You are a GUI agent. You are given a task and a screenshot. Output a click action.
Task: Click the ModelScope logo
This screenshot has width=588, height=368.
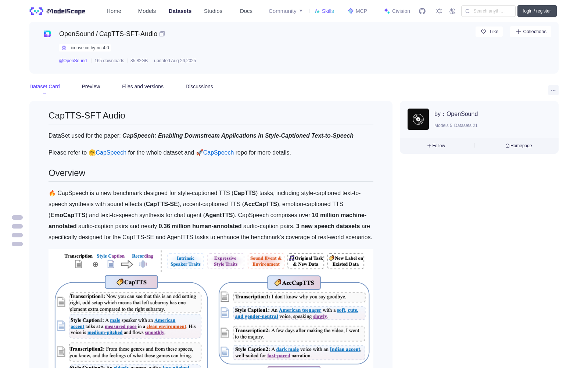58,11
